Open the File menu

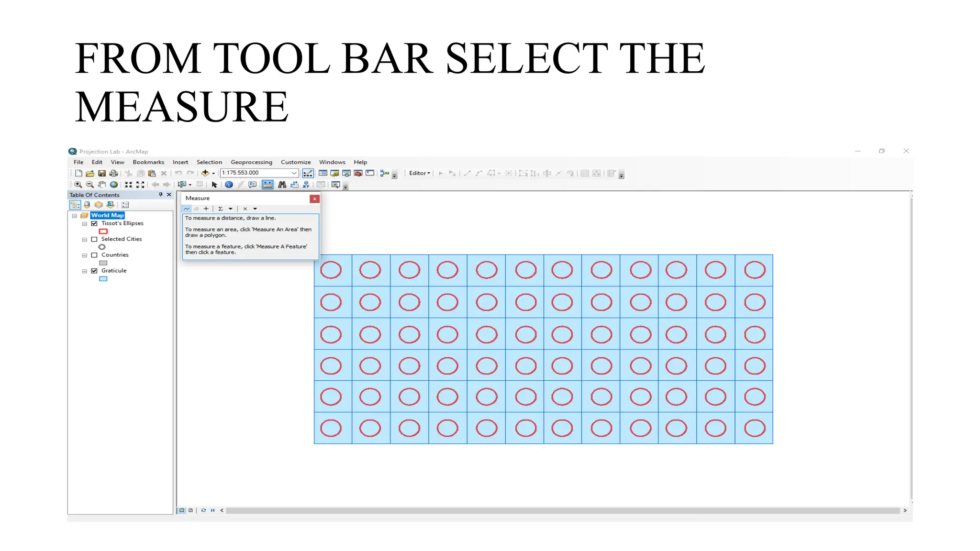click(78, 162)
